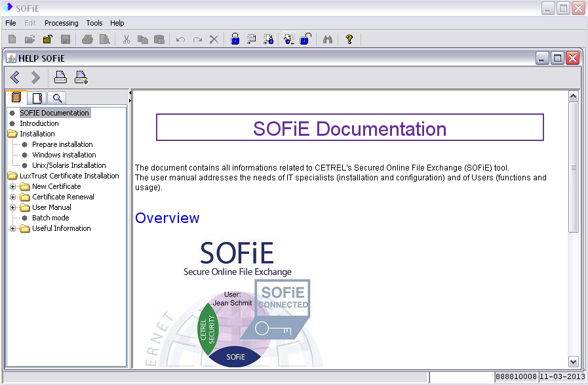Click the Cut scissors icon
The width and height of the screenshot is (588, 385).
[x=127, y=39]
